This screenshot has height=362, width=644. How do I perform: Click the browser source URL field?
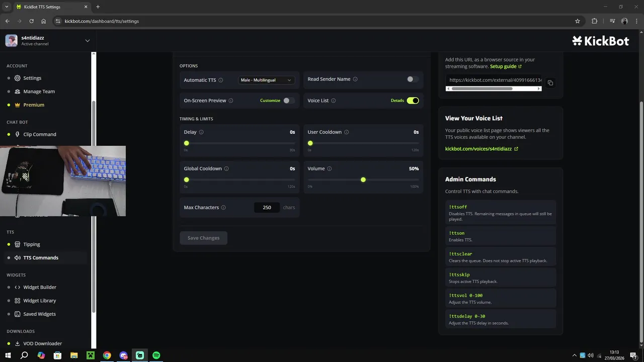[494, 80]
